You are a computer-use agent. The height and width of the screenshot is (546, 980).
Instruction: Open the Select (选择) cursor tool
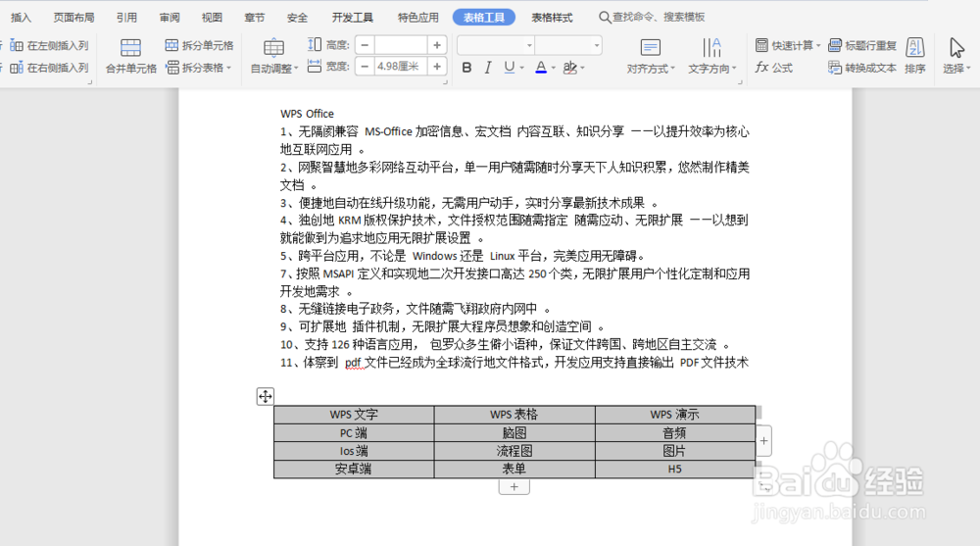click(956, 56)
